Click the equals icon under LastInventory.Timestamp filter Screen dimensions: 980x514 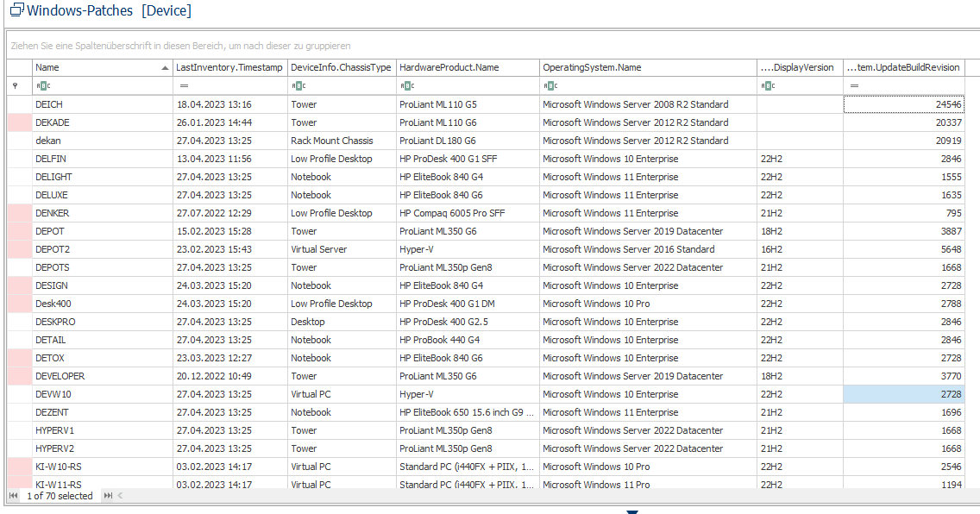[x=185, y=86]
